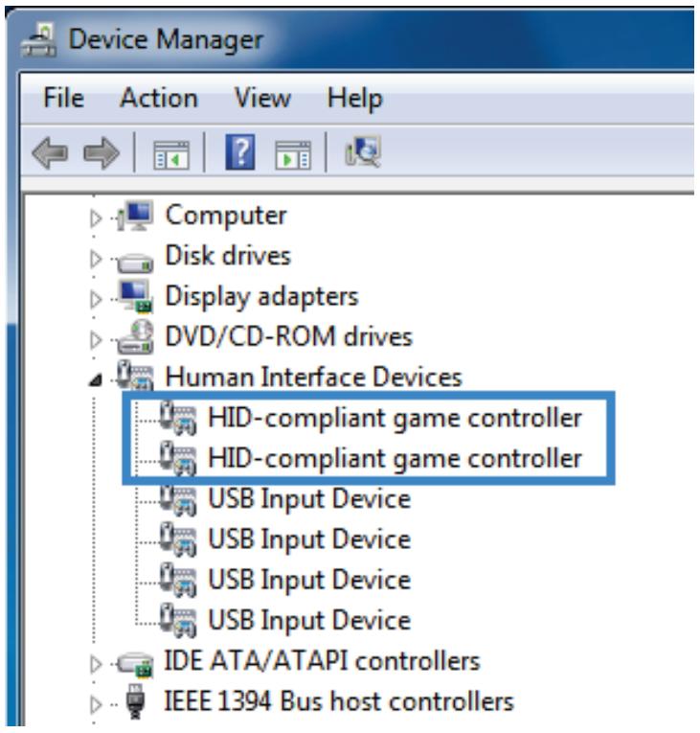
Task: Click the Display adapters monitor icon
Action: [136, 296]
